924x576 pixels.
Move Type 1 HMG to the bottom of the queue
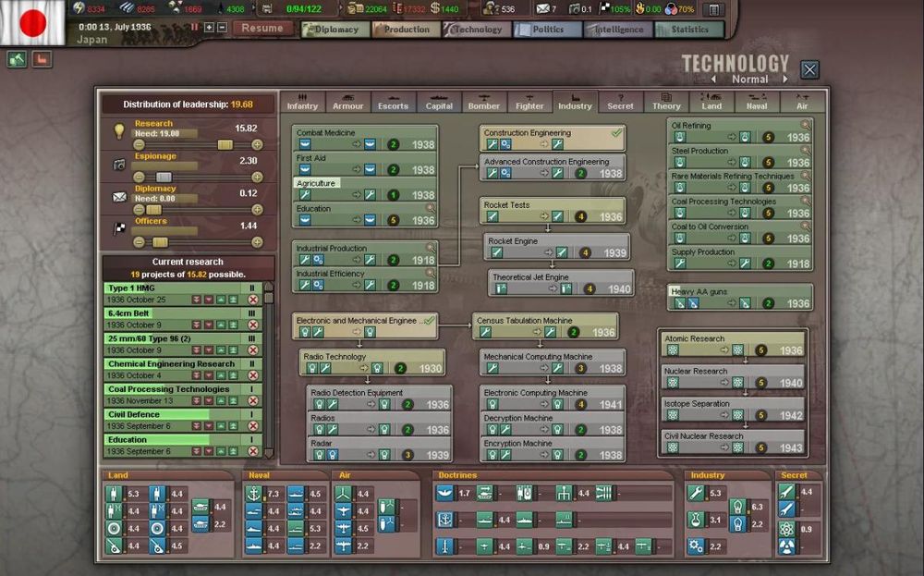196,300
